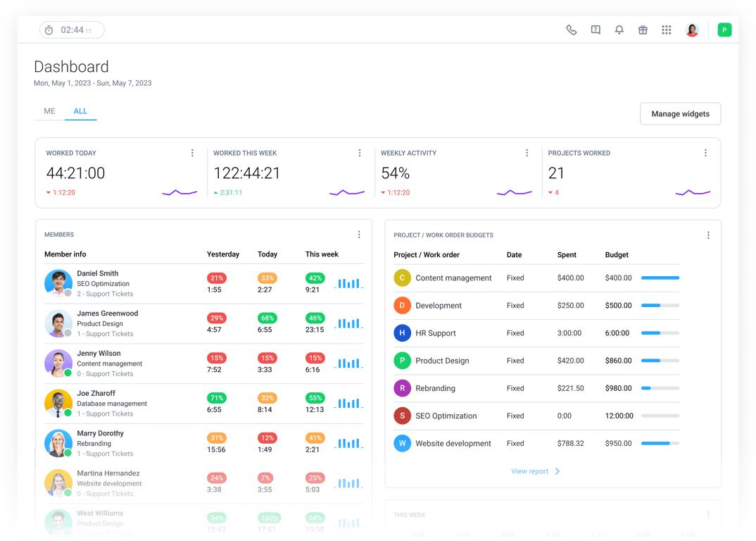Open Projects Worked widget options menu

[705, 153]
